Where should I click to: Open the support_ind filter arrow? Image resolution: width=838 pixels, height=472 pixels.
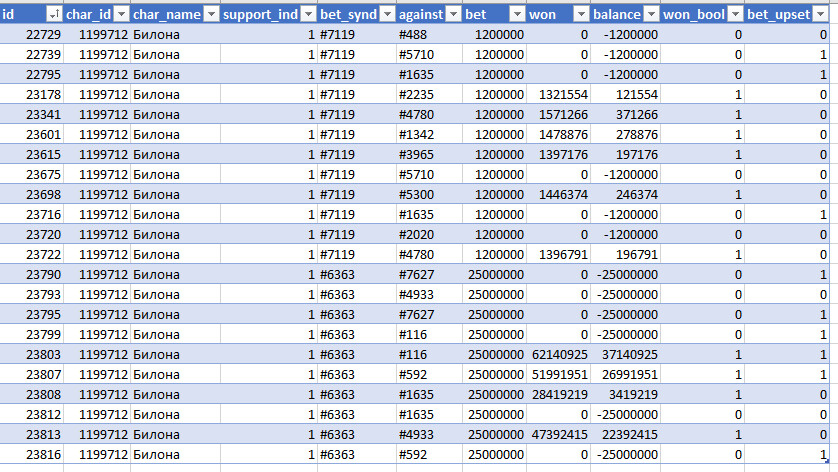click(308, 14)
